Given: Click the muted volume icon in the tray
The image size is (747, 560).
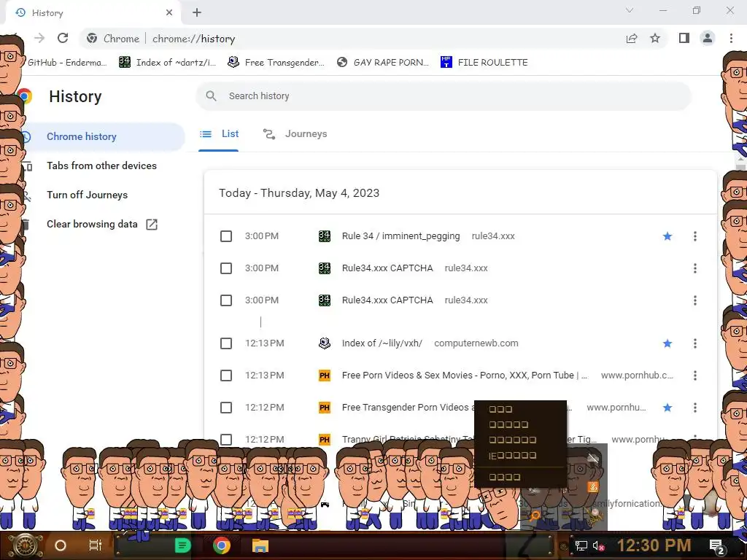Looking at the screenshot, I should pos(599,545).
